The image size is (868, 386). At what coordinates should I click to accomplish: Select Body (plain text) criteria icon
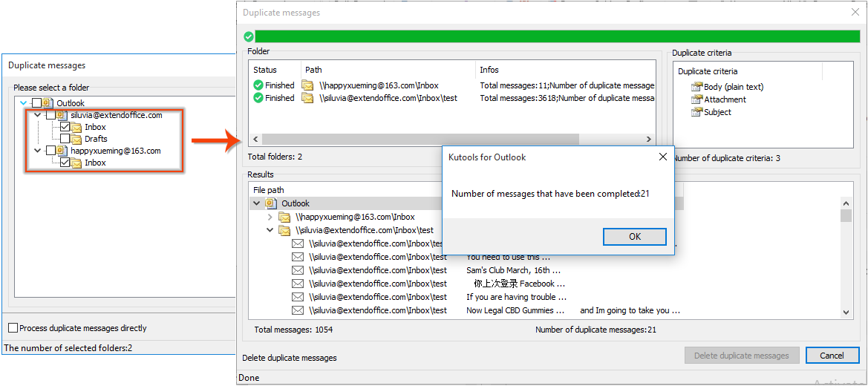(x=696, y=87)
